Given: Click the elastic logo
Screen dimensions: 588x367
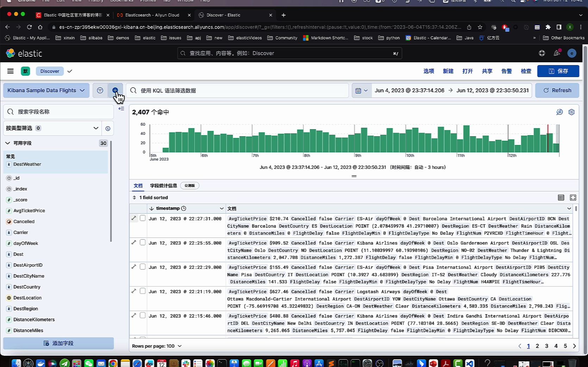Looking at the screenshot, I should 24,53.
